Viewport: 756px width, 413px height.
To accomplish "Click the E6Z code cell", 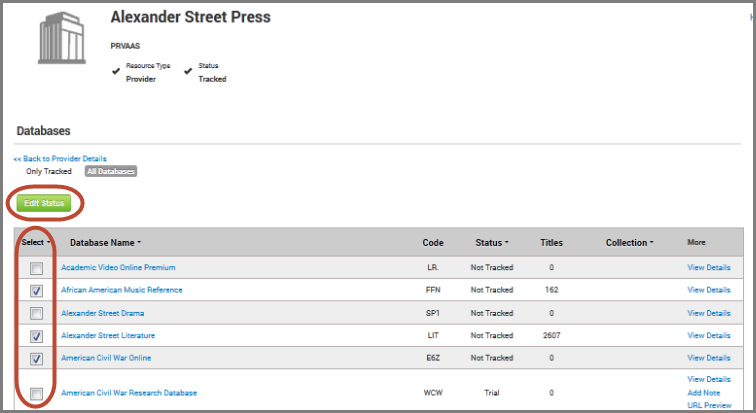I will tap(433, 358).
